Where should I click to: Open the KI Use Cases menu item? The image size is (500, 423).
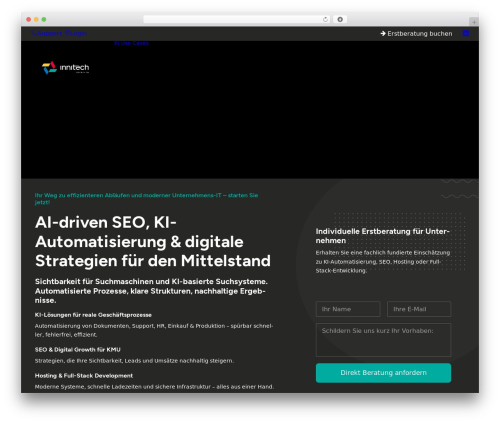point(131,43)
